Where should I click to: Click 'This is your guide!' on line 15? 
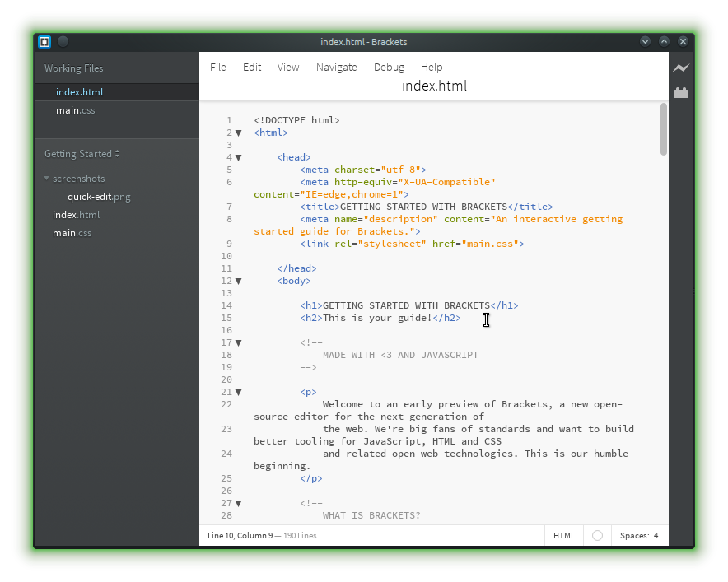(x=377, y=319)
